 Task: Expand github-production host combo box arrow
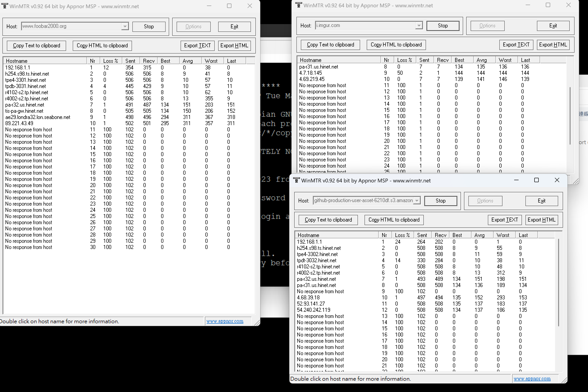pos(416,201)
